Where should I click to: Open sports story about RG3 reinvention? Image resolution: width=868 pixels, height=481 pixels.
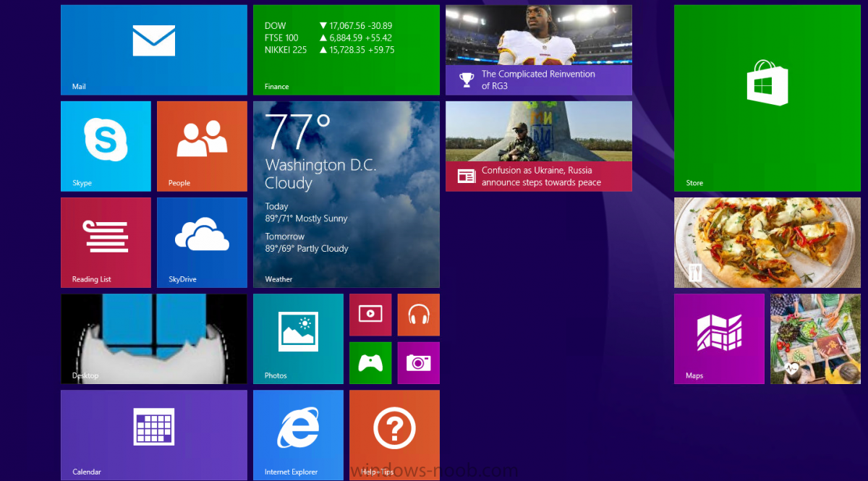pos(539,50)
